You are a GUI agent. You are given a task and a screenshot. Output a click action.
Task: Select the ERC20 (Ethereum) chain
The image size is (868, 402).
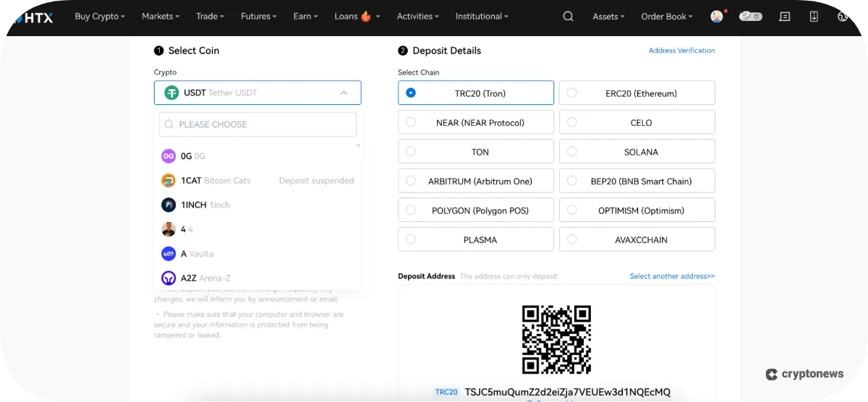(637, 93)
